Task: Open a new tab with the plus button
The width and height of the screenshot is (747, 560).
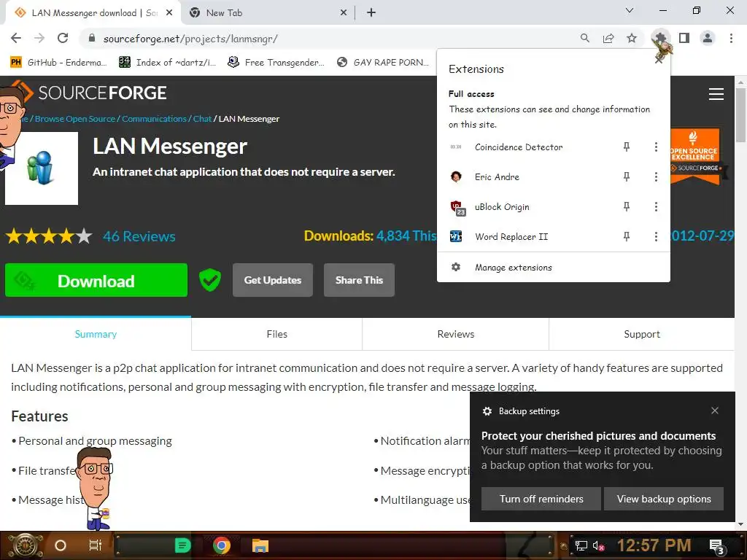Action: pos(371,13)
